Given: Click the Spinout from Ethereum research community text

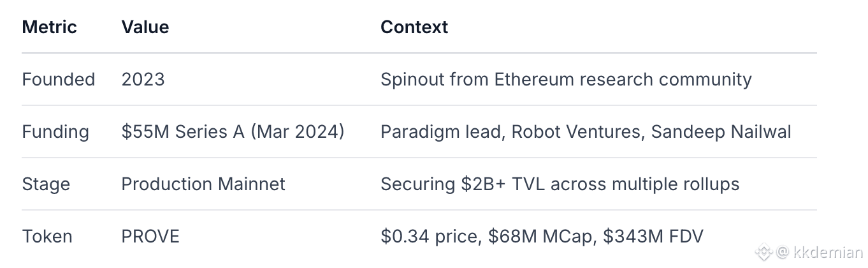Looking at the screenshot, I should (x=566, y=80).
